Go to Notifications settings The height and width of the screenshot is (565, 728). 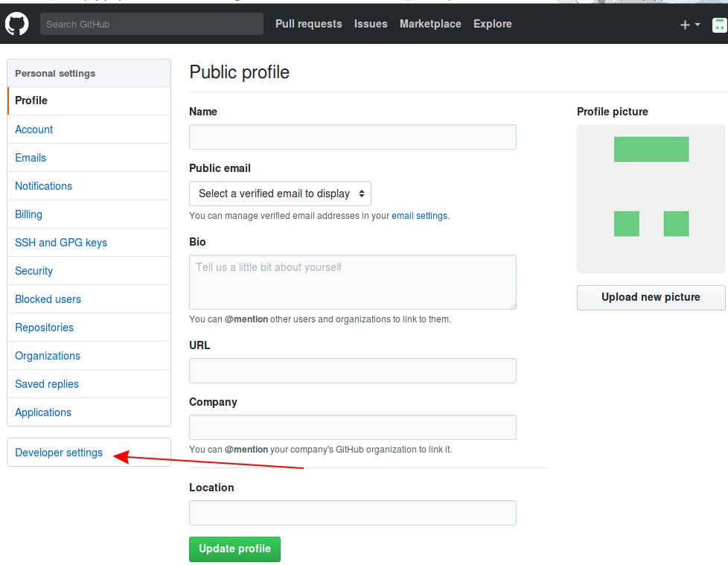89,186
